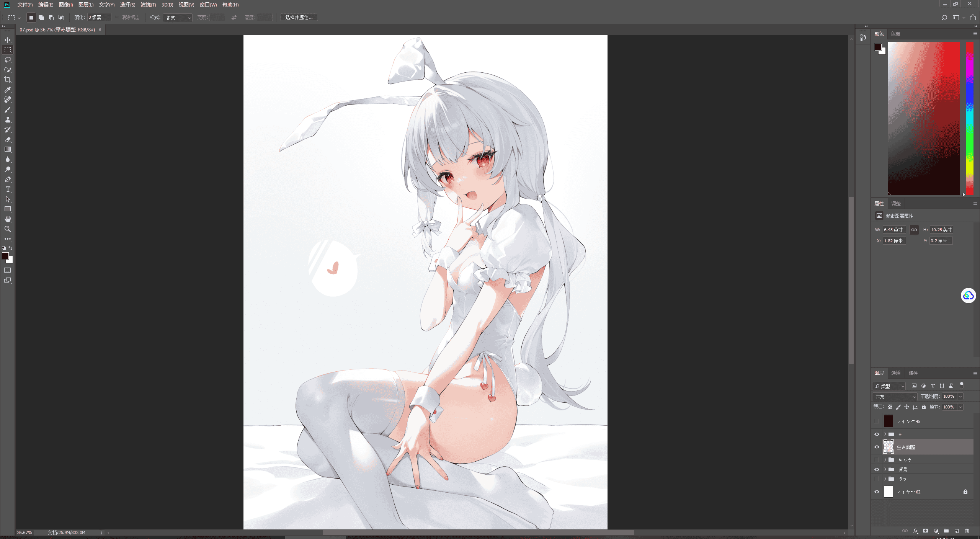Lock transparent pixels in layers panel
The height and width of the screenshot is (539, 980).
pyautogui.click(x=890, y=407)
